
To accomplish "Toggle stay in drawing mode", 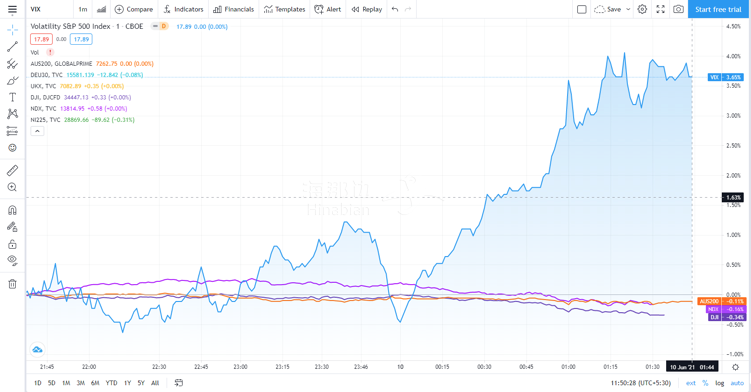I will pos(12,227).
